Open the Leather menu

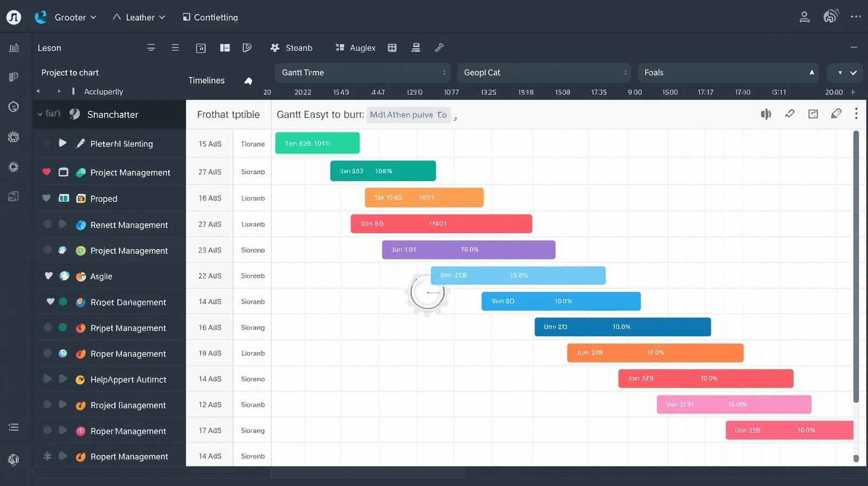pyautogui.click(x=139, y=17)
